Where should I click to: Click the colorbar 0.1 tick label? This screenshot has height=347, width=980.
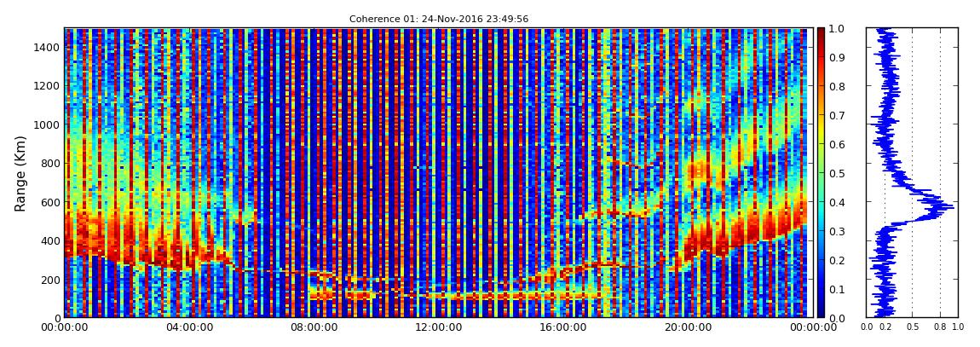836,289
